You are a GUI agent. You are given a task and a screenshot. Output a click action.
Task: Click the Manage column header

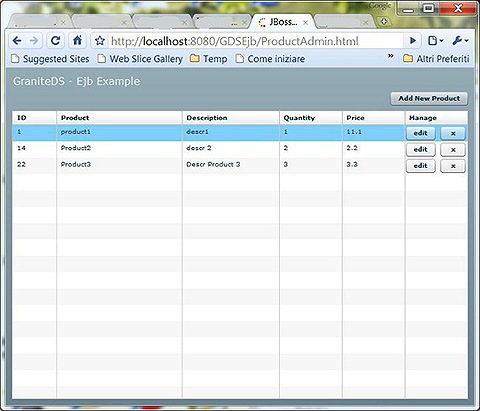(x=436, y=118)
